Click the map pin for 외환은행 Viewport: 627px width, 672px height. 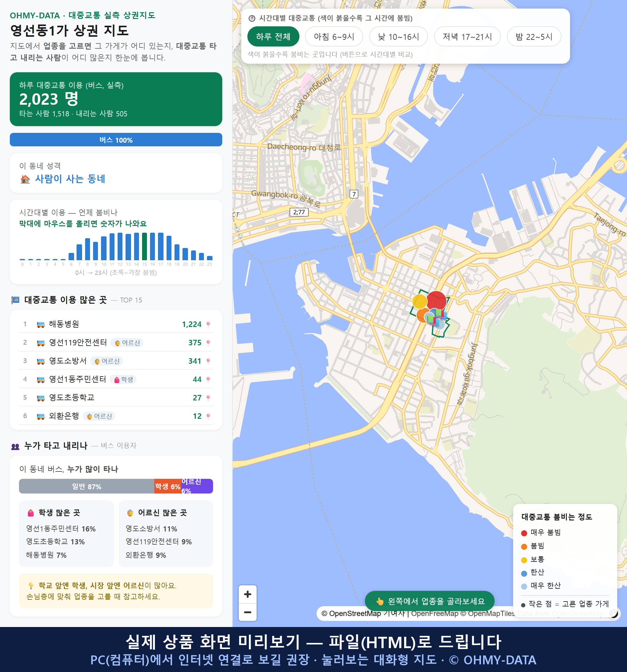(208, 416)
